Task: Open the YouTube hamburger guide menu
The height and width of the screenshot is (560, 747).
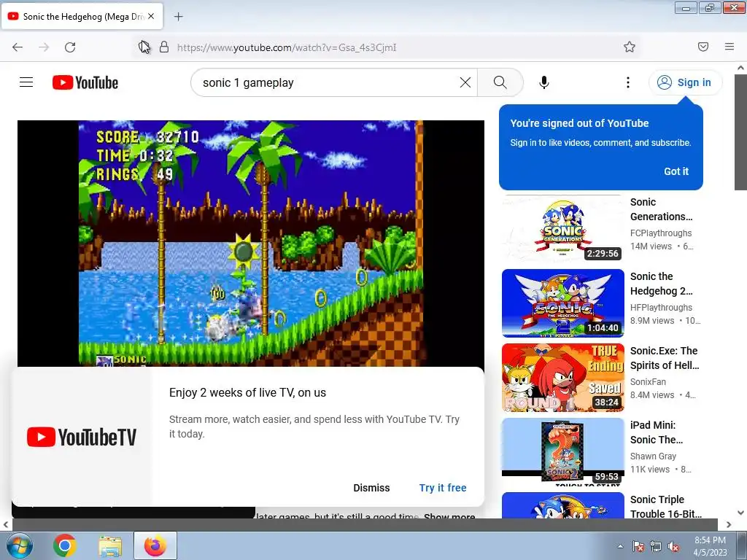Action: (x=26, y=82)
